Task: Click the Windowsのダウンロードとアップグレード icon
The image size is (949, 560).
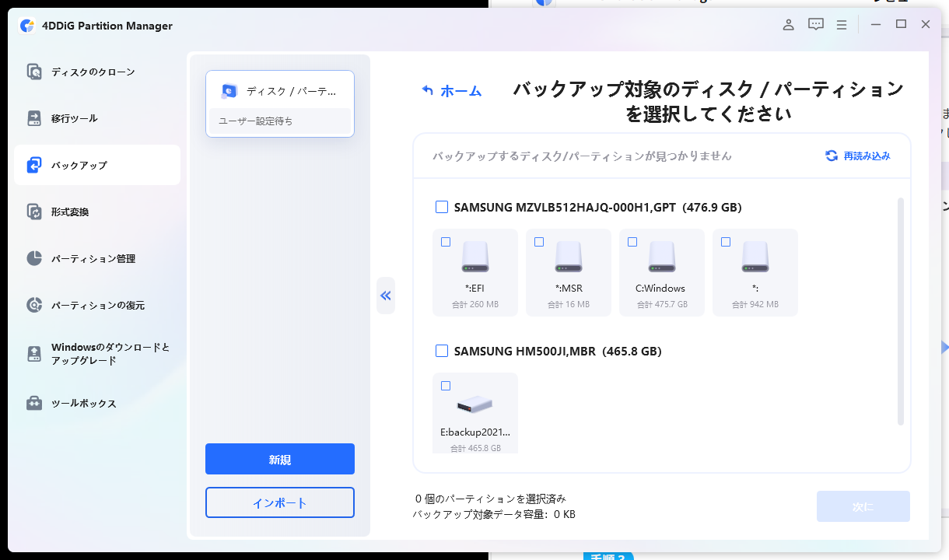Action: (x=34, y=354)
